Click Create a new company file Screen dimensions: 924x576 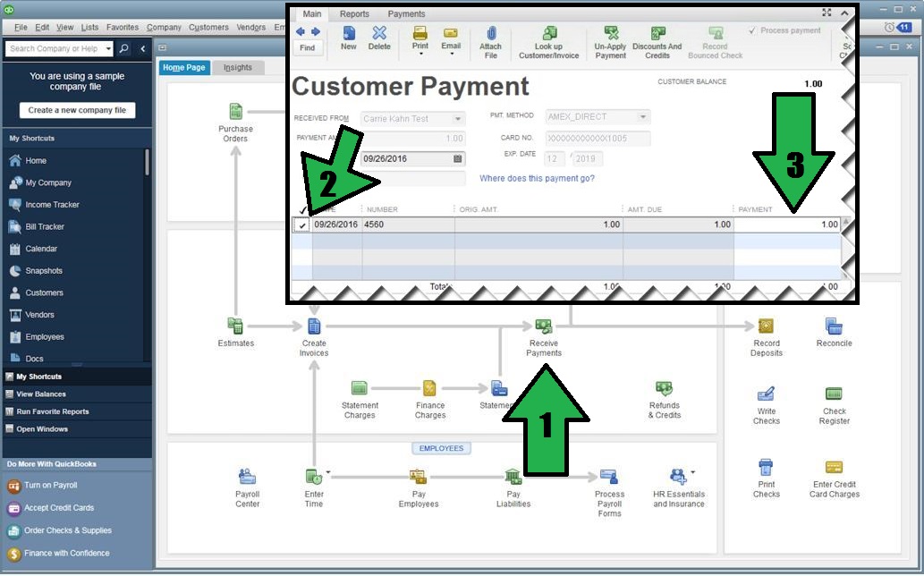(77, 110)
